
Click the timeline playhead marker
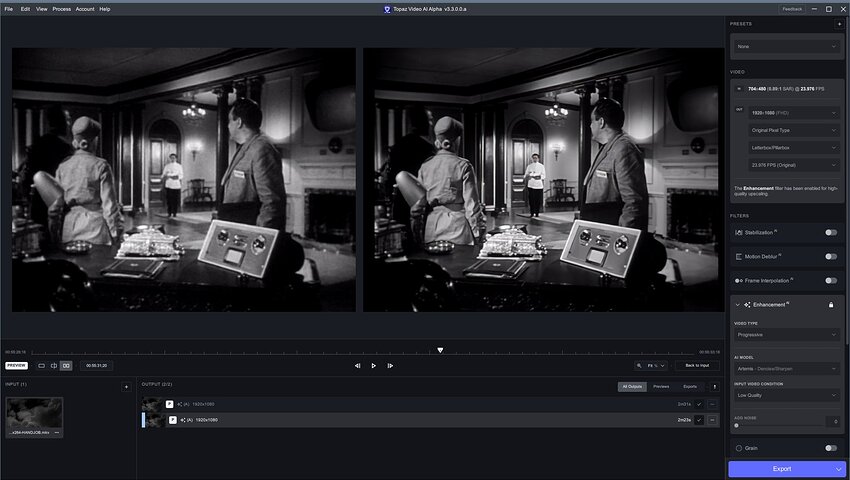(440, 350)
